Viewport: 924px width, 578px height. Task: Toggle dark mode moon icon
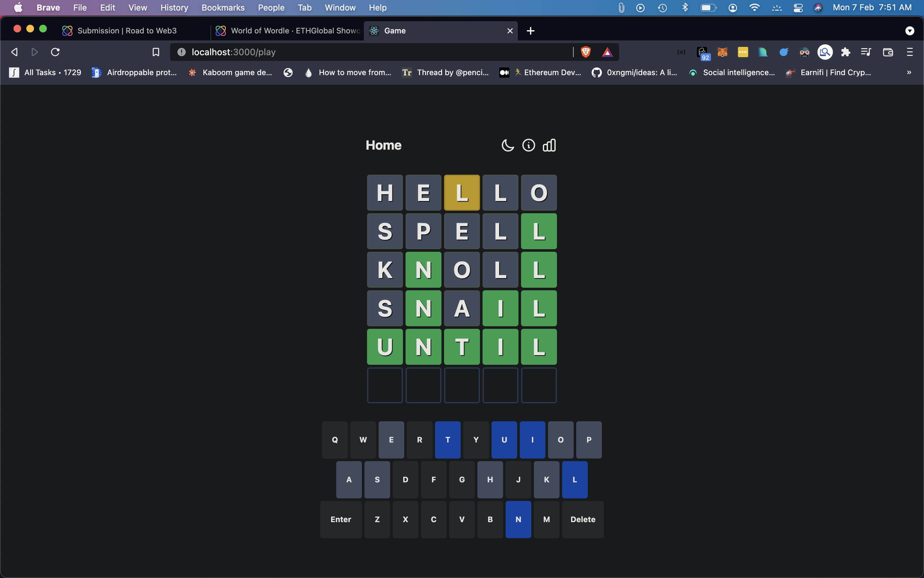tap(508, 145)
